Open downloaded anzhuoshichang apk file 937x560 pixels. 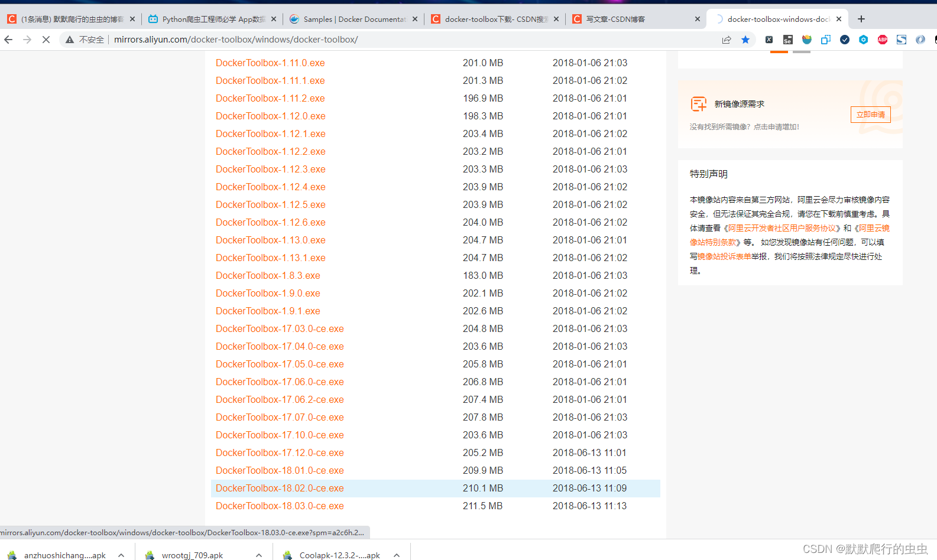point(58,555)
